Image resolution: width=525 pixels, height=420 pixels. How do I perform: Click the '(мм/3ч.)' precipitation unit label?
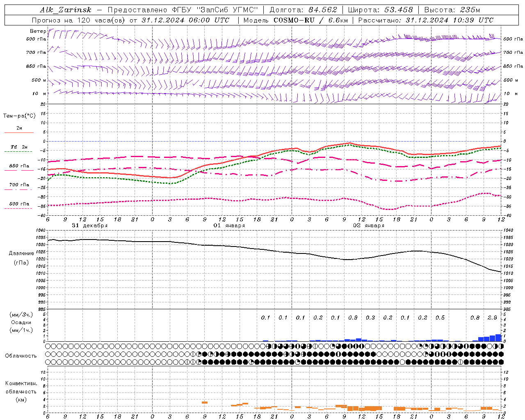(21, 315)
